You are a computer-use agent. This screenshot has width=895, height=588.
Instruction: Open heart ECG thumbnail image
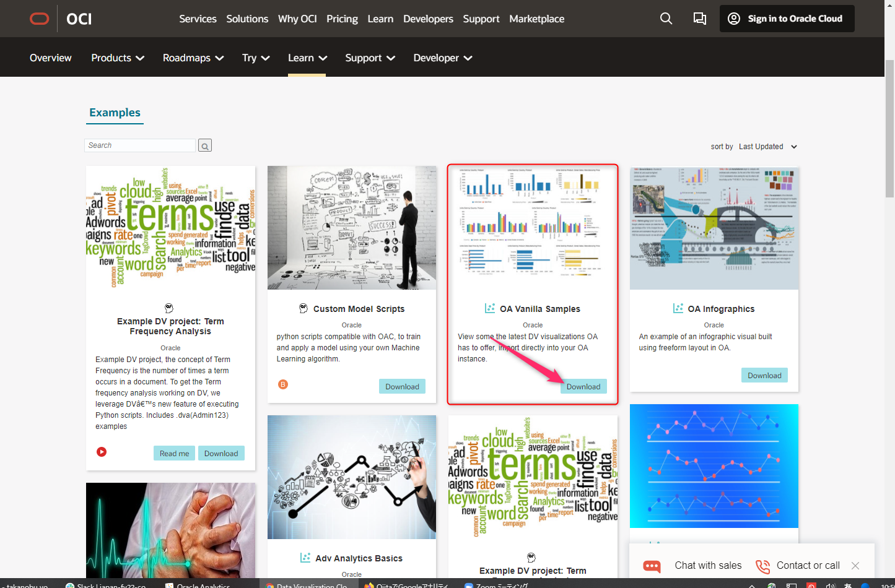pos(170,530)
